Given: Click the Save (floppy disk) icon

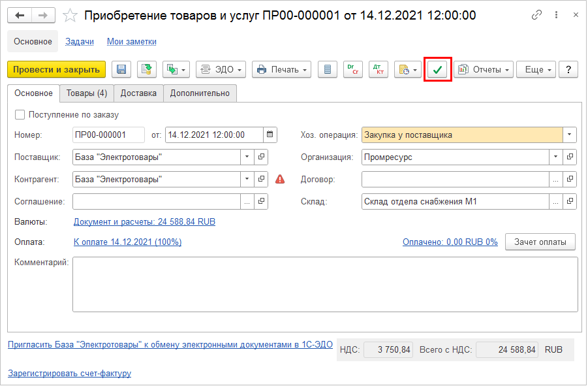Looking at the screenshot, I should [x=122, y=69].
